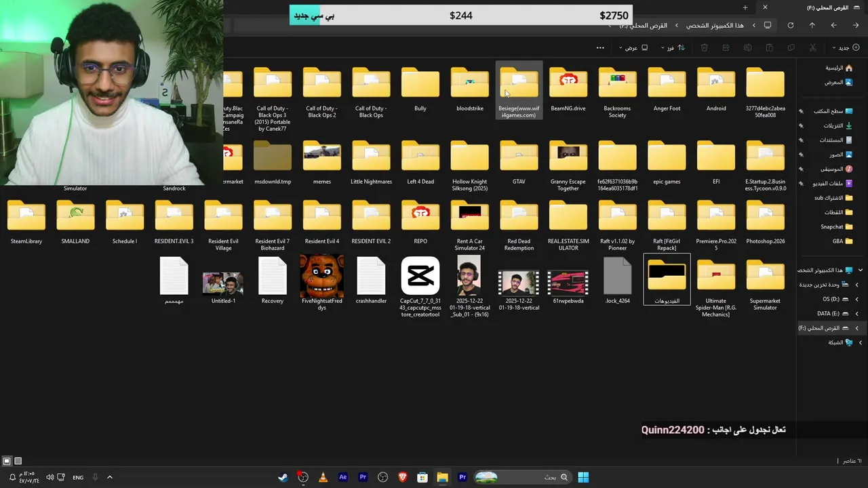Open Microsoft Store from the taskbar
Viewport: 868px width, 488px height.
pyautogui.click(x=422, y=477)
